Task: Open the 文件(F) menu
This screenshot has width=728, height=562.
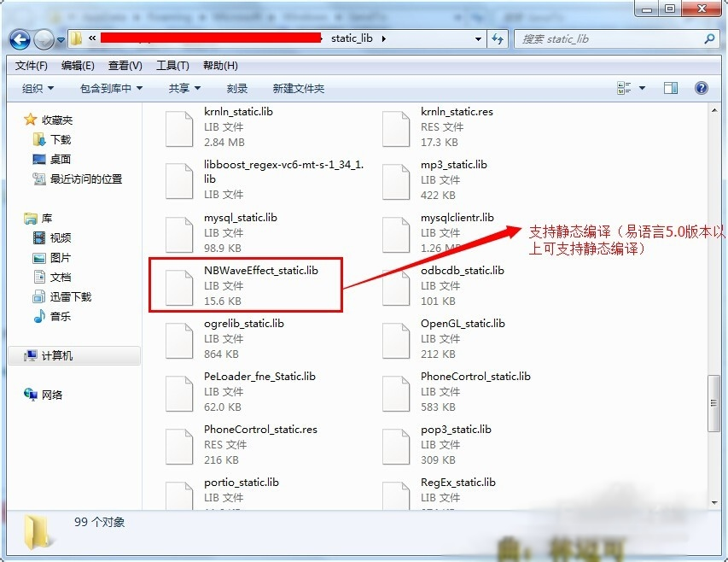Action: [31, 66]
